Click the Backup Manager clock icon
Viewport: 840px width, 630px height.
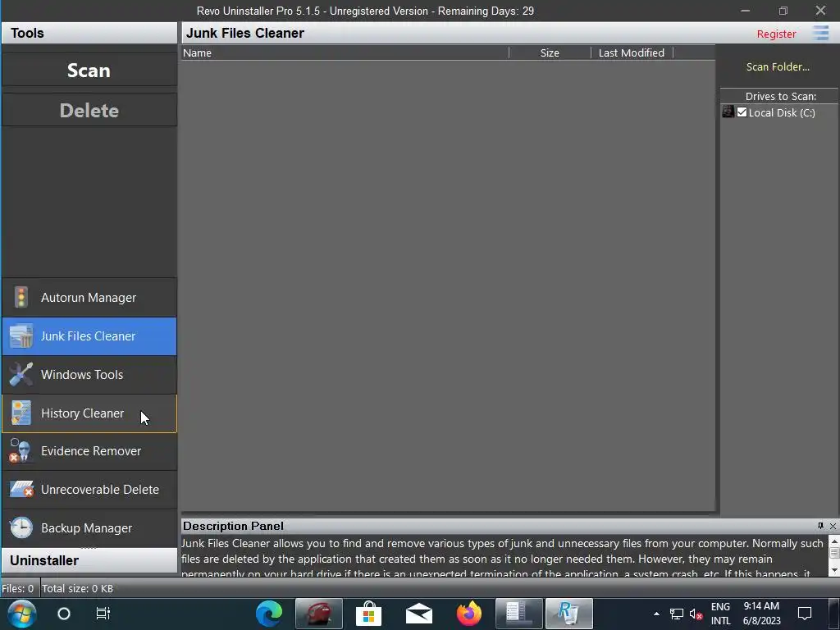coord(21,527)
